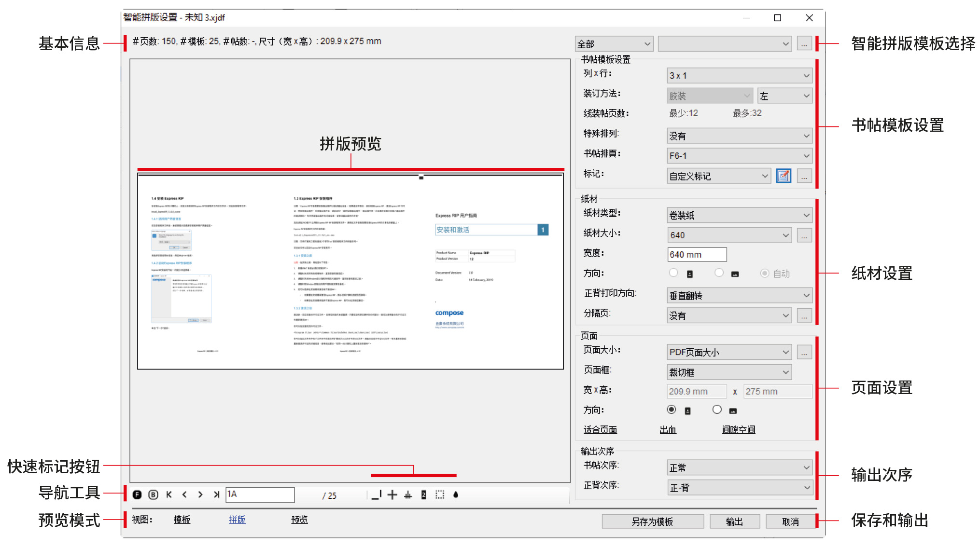Click the crop mark quick button
980x548 pixels.
[x=377, y=494]
